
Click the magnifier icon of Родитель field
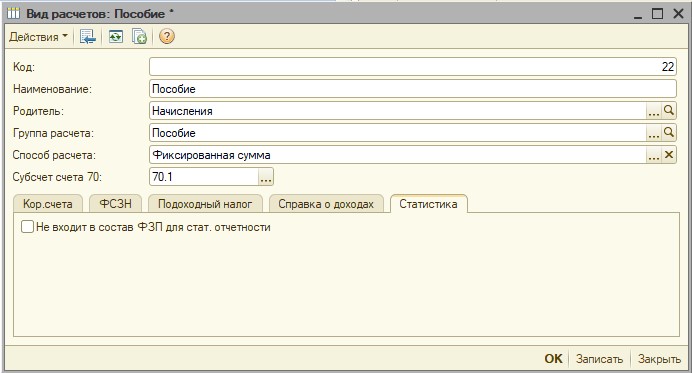coord(669,111)
